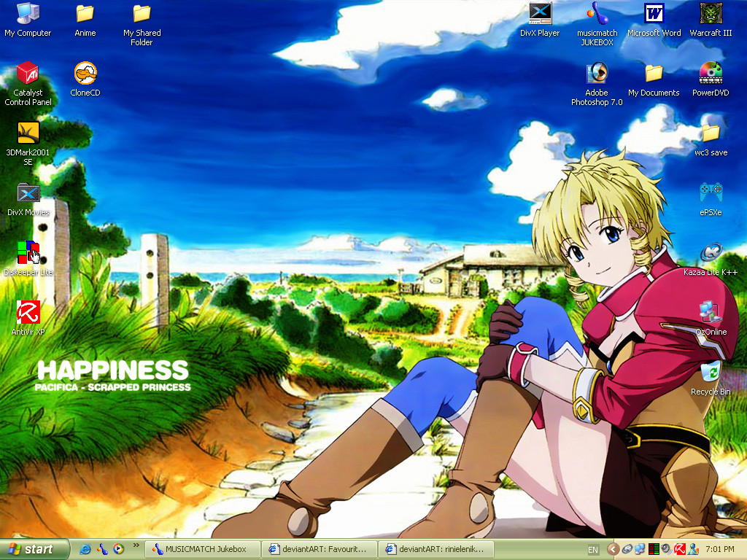Switch to MUSICMATCH Jukebox taskbar window
The height and width of the screenshot is (560, 747).
click(x=202, y=550)
